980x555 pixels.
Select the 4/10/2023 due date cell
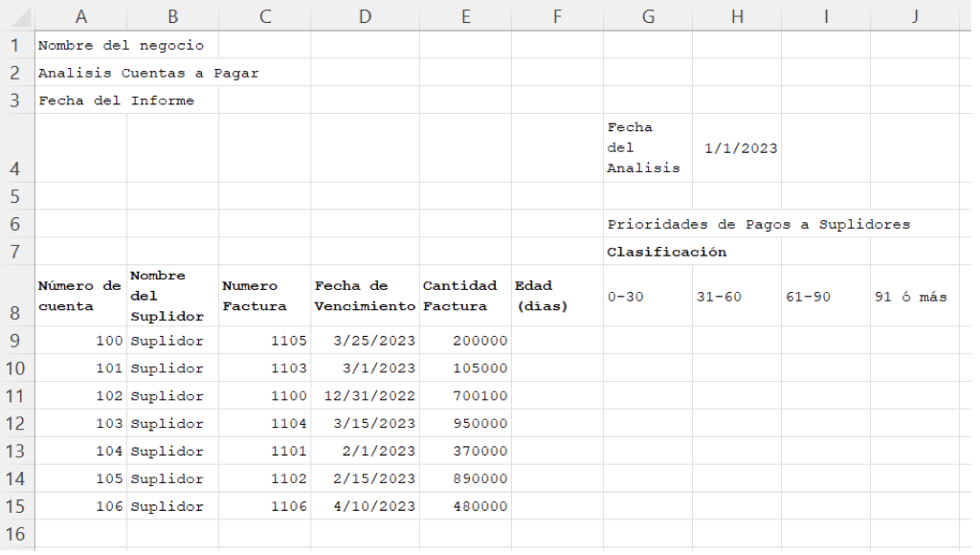pos(364,506)
